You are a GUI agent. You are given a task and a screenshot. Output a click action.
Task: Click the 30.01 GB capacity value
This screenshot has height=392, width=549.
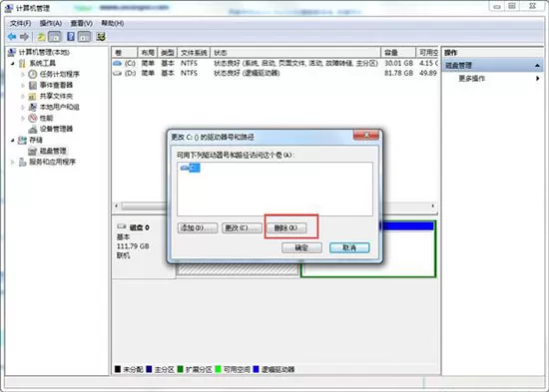coord(399,64)
